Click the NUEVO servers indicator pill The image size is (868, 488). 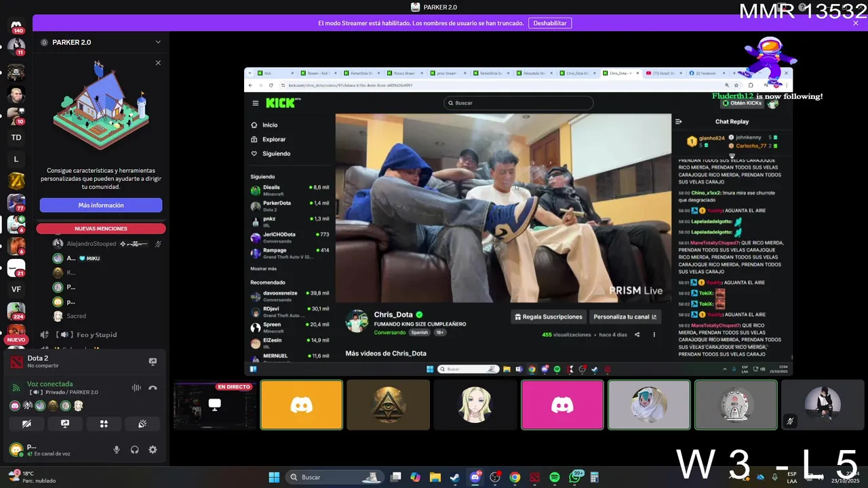pos(16,340)
